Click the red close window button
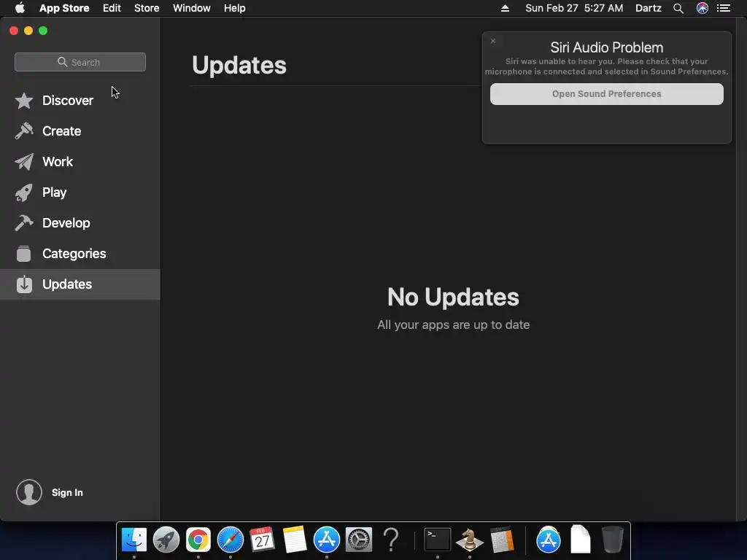The width and height of the screenshot is (747, 560). [x=14, y=31]
